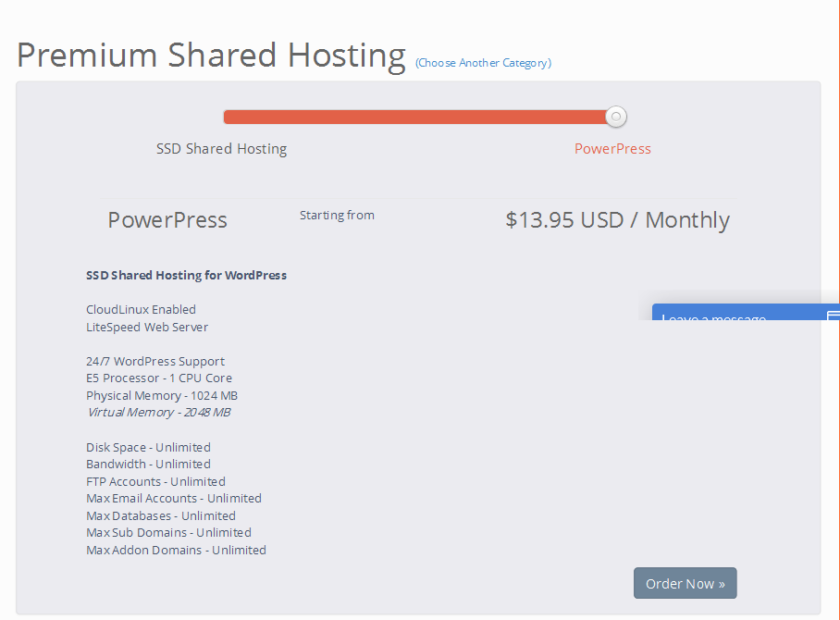Screen dimensions: 840x620
Task: Click FTP Accounts - Unlimited line
Action: 156,481
